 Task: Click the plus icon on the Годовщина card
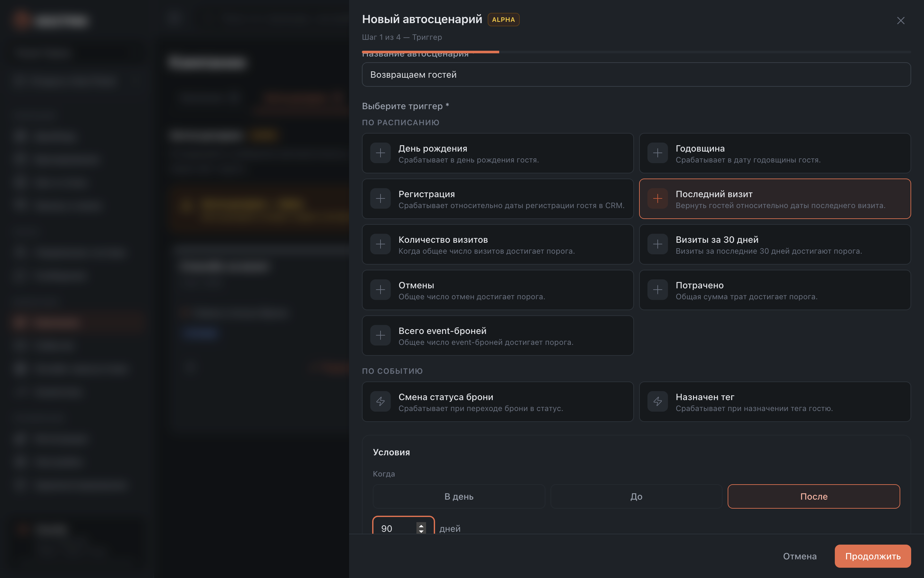[657, 153]
